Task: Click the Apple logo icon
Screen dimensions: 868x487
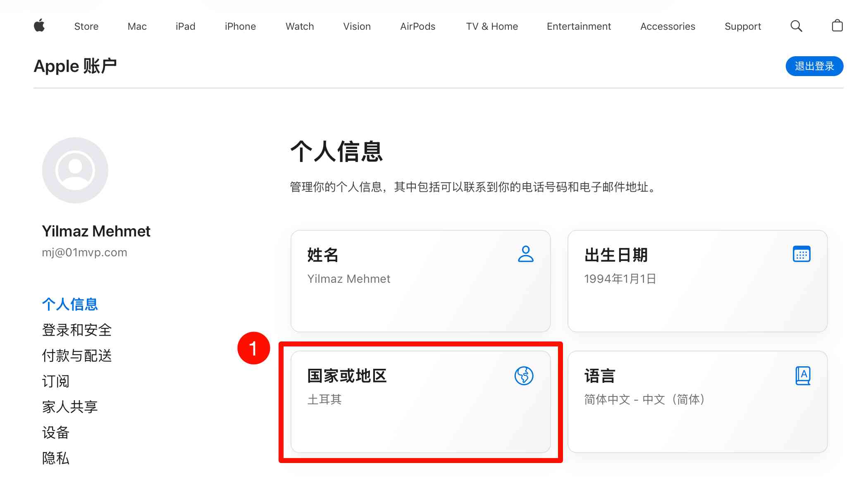Action: (39, 26)
